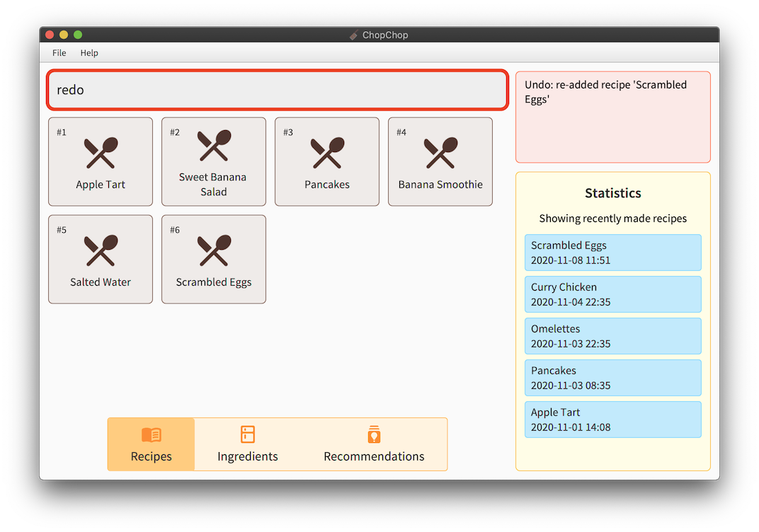This screenshot has width=759, height=532.
Task: Select the Apple Tart recipe name
Action: tap(101, 184)
